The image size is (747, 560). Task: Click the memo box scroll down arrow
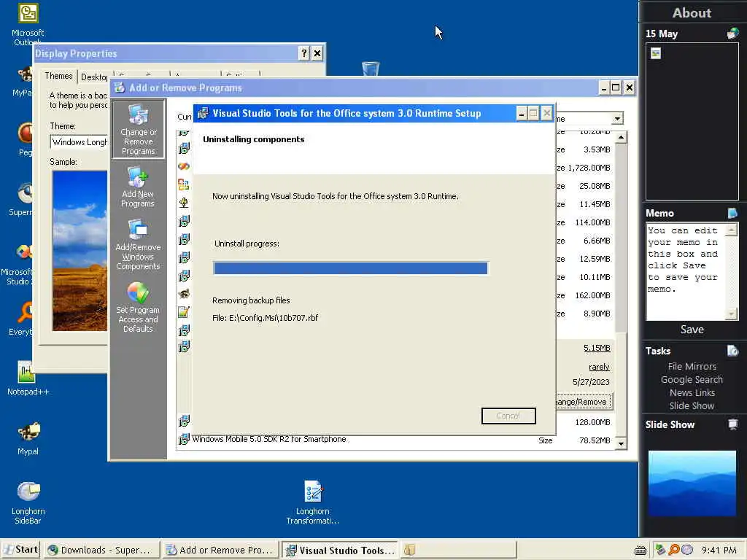pyautogui.click(x=731, y=314)
